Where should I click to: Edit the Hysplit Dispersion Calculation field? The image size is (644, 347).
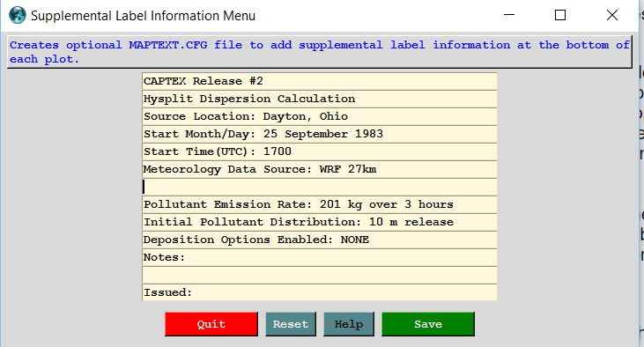tap(320, 99)
